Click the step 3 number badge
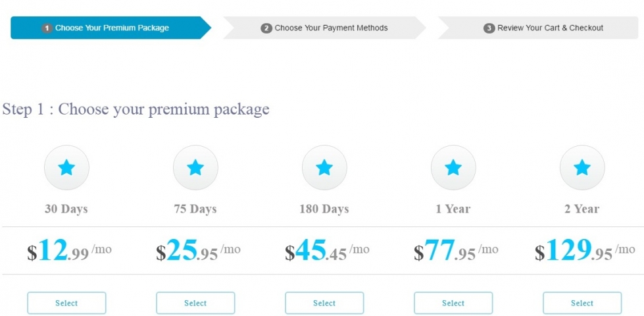 489,28
